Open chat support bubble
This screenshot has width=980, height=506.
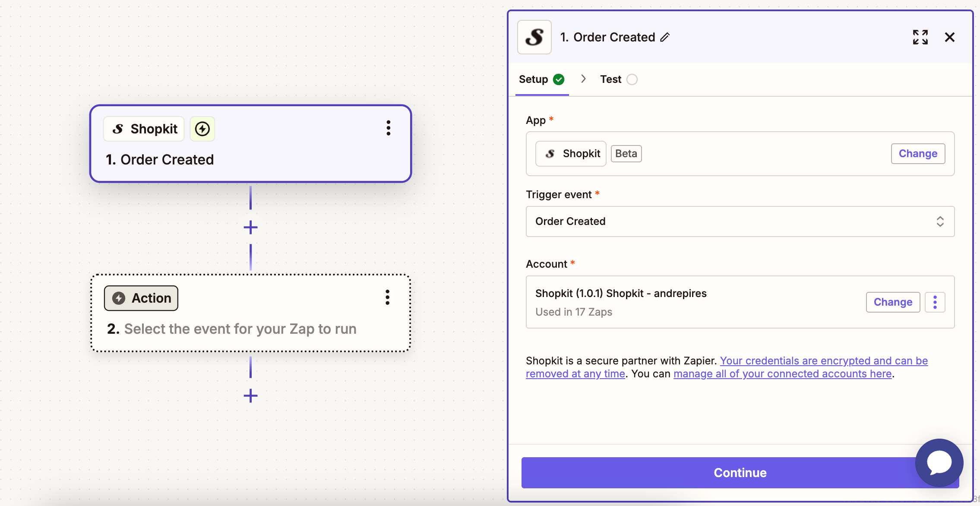tap(939, 463)
